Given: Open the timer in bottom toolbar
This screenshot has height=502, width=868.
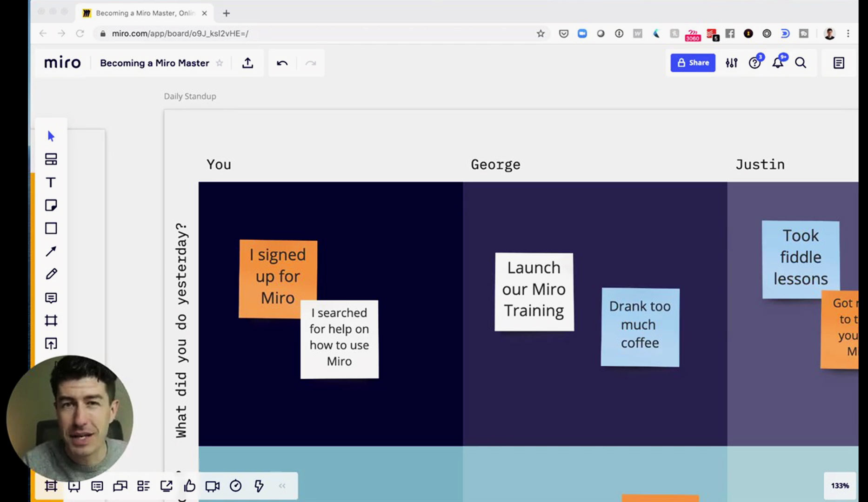Looking at the screenshot, I should (236, 486).
